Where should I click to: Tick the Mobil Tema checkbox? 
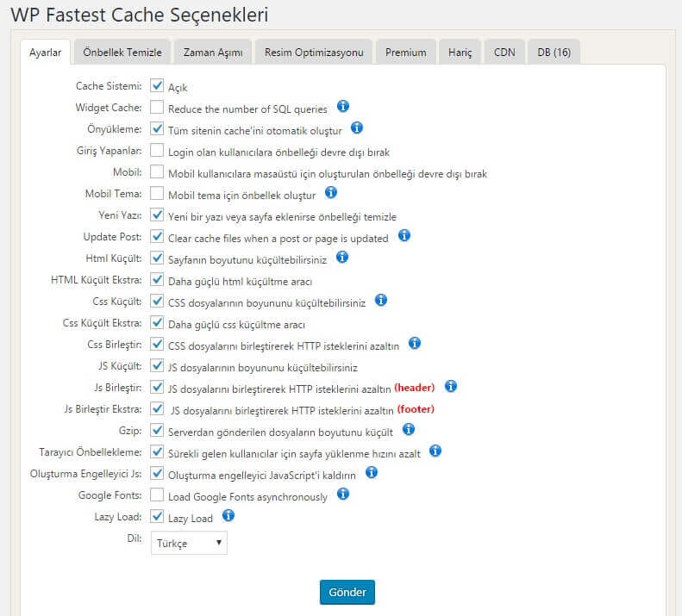tap(157, 193)
